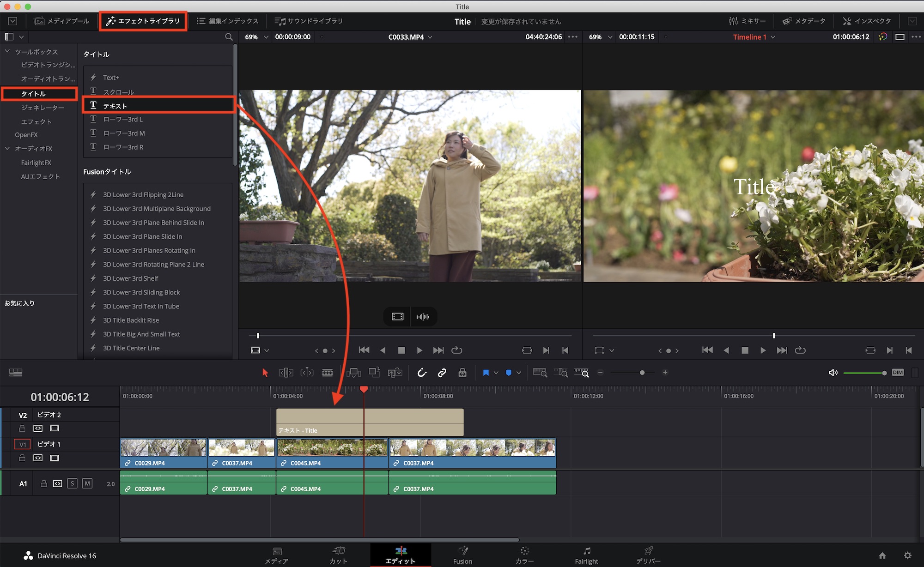
Task: Solo audio track A1 with S button
Action: pos(72,483)
